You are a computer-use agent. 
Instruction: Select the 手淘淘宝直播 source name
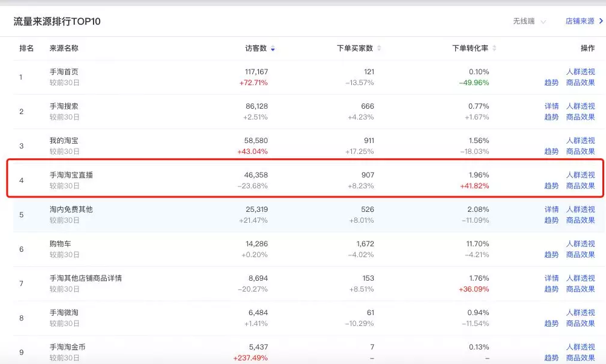click(x=71, y=175)
